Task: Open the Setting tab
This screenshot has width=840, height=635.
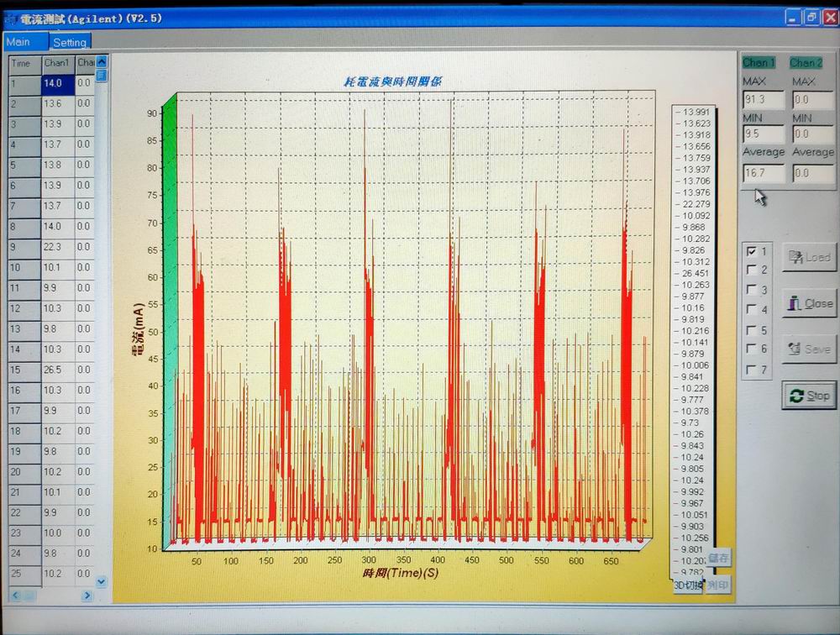Action: click(x=70, y=42)
